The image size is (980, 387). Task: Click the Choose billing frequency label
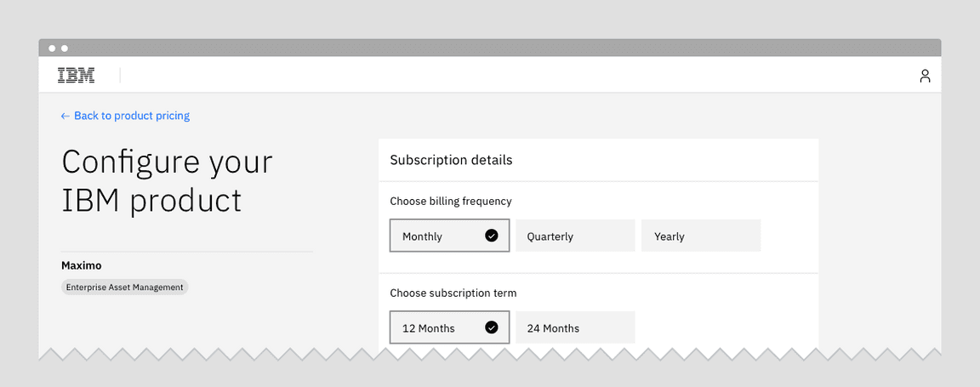tap(451, 202)
